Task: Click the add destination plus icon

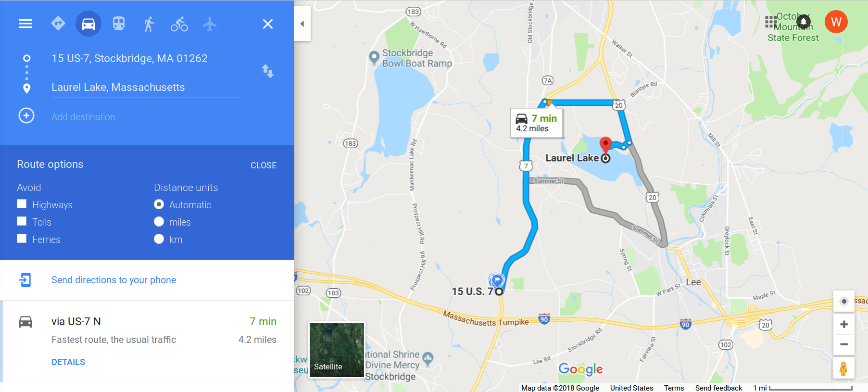Action: tap(26, 116)
